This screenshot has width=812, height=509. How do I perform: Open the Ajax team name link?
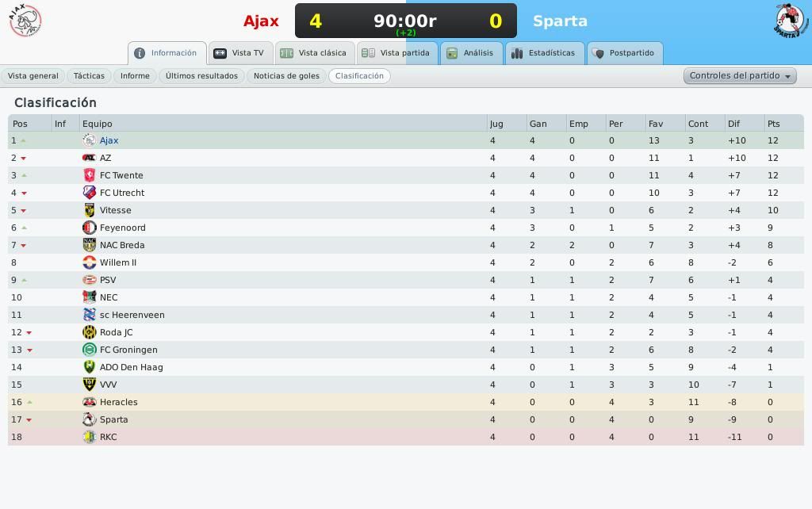point(109,140)
